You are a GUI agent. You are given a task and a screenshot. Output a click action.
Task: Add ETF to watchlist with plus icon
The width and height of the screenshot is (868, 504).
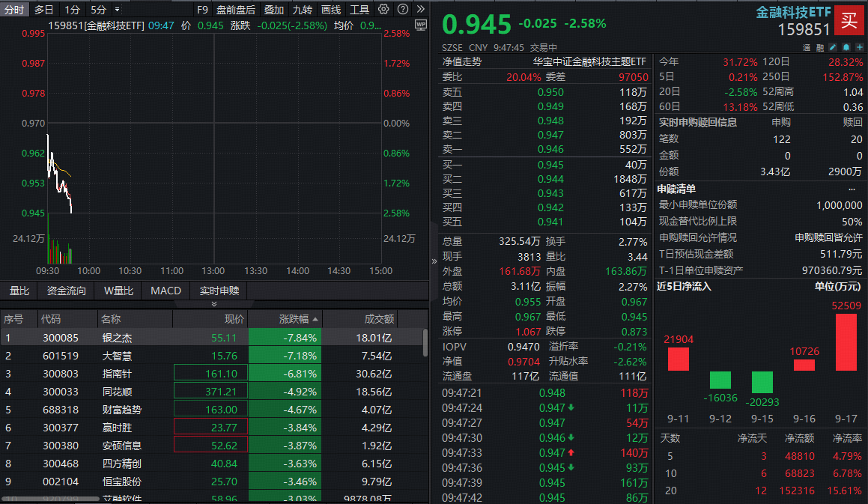(x=860, y=47)
